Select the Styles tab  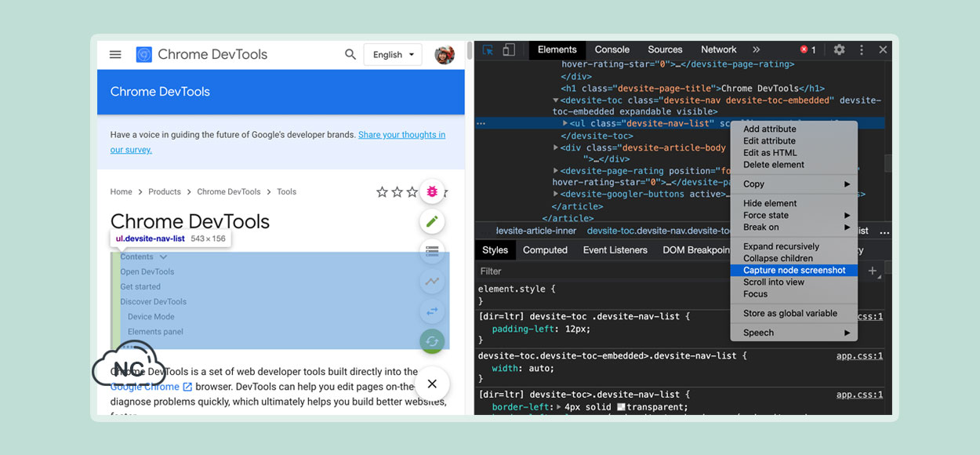tap(495, 250)
